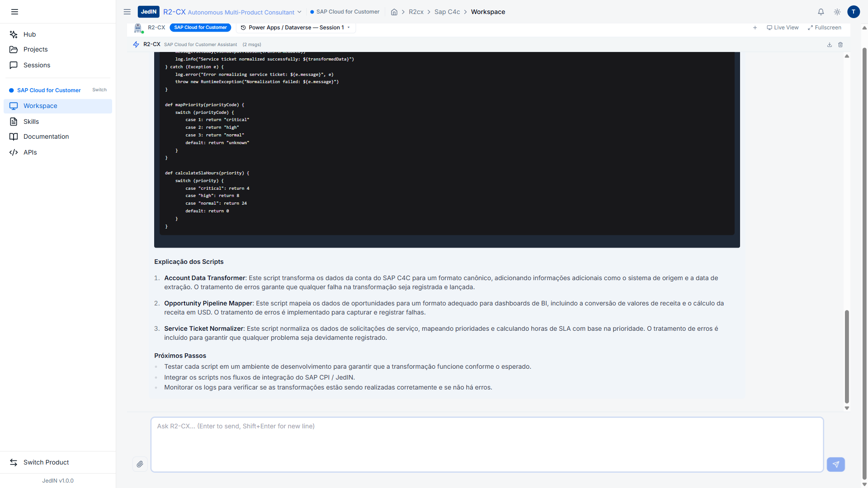Open the Power Apps / Dataverse session dropdown
This screenshot has height=488, width=868.
coord(296,28)
